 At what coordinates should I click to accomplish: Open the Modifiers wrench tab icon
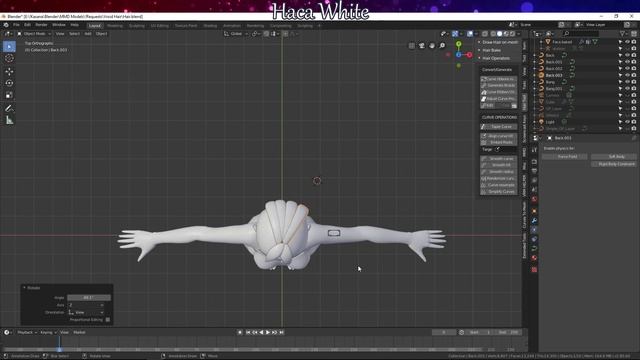coord(534,220)
